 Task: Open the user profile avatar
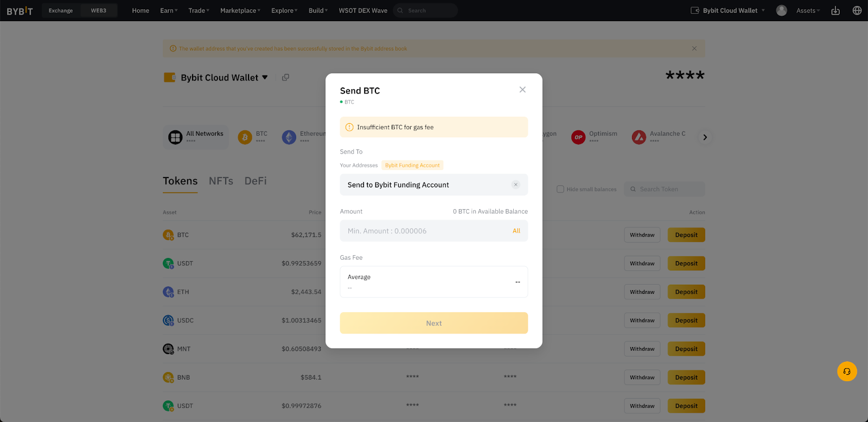point(782,10)
